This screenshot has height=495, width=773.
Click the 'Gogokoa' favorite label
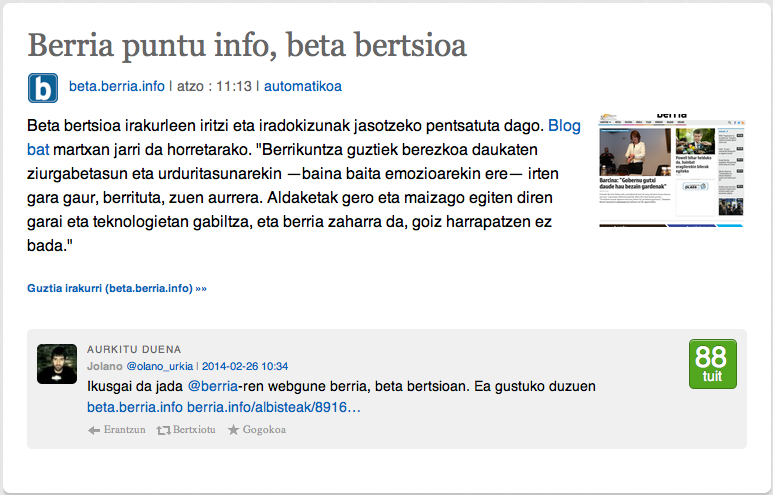(x=264, y=430)
